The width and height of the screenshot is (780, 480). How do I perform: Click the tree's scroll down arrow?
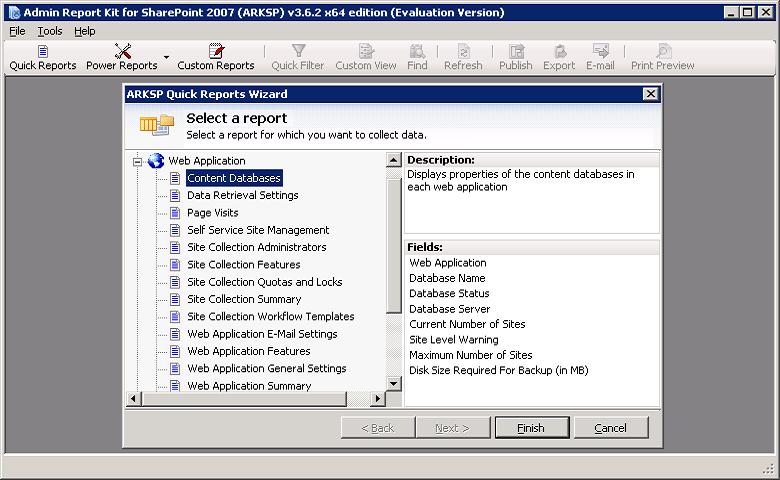393,384
